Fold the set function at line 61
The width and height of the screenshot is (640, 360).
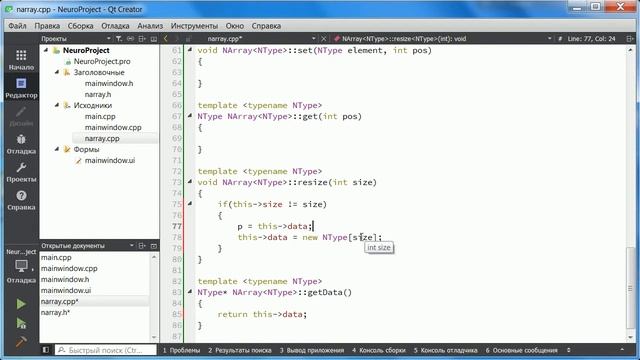click(190, 50)
